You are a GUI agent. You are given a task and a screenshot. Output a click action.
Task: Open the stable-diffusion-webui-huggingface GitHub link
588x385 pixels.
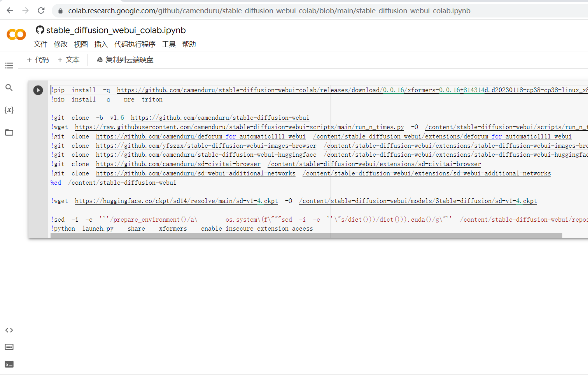pyautogui.click(x=206, y=155)
